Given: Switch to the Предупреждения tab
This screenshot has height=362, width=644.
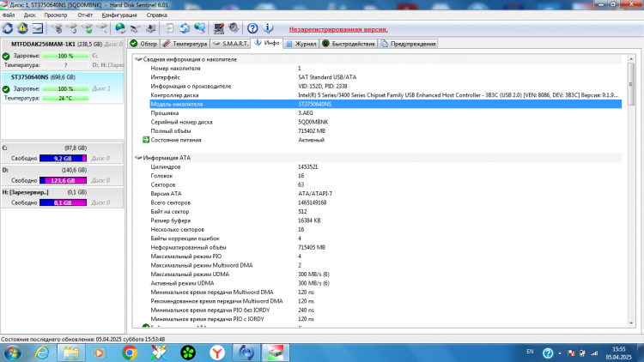Looking at the screenshot, I should (x=408, y=44).
